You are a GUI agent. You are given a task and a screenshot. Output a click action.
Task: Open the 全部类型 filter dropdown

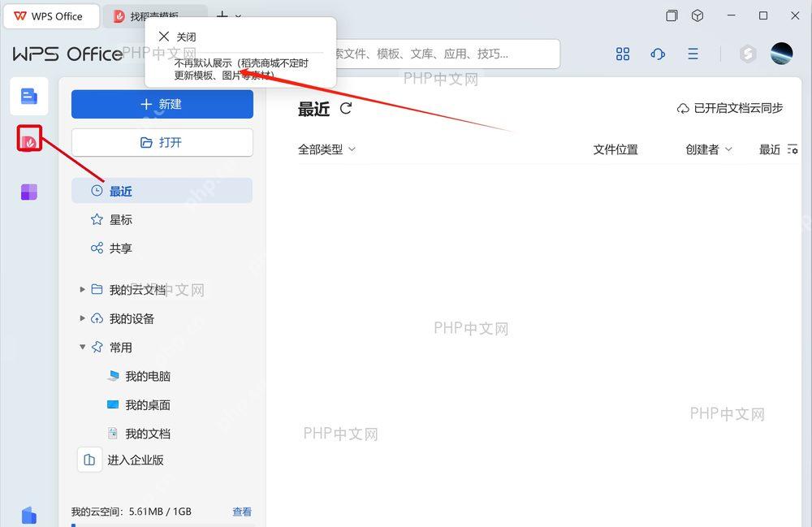tap(326, 149)
